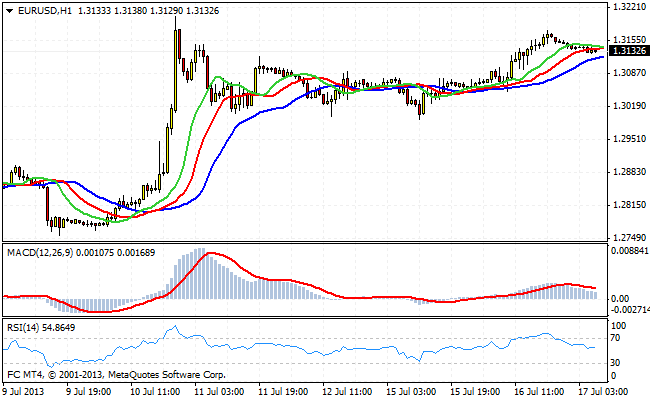Click the 12 Jul 11:00 time label
The image size is (650, 400).
(x=347, y=392)
